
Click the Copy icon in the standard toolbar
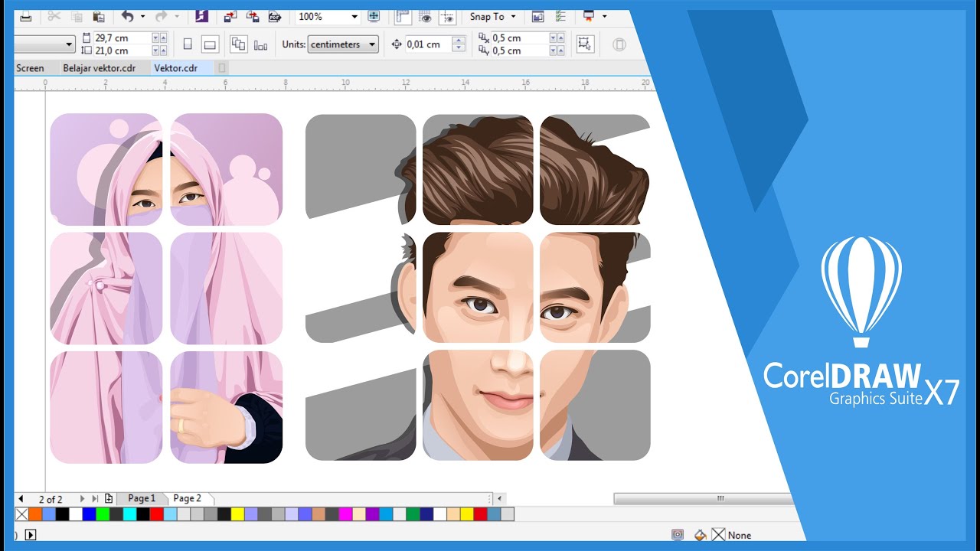click(x=77, y=16)
